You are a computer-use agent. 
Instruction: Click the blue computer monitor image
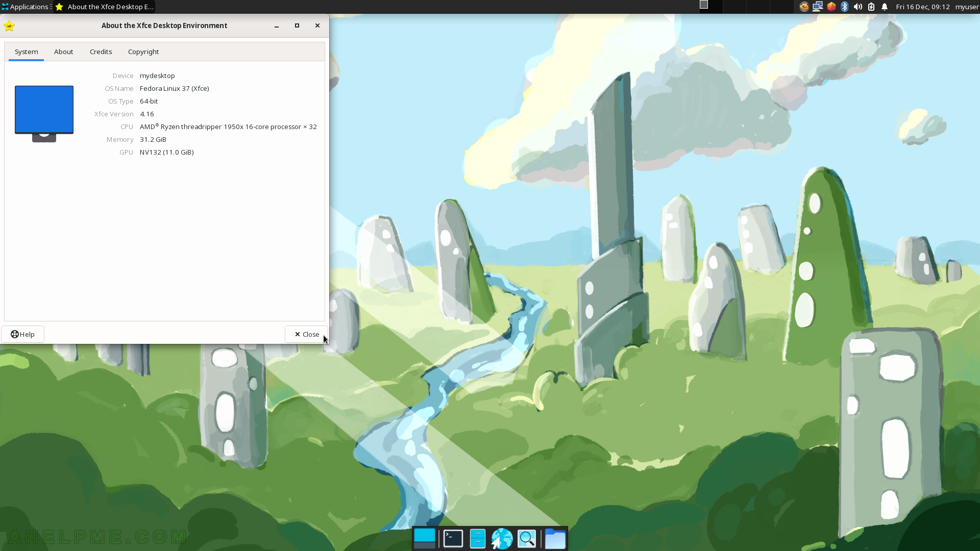44,114
